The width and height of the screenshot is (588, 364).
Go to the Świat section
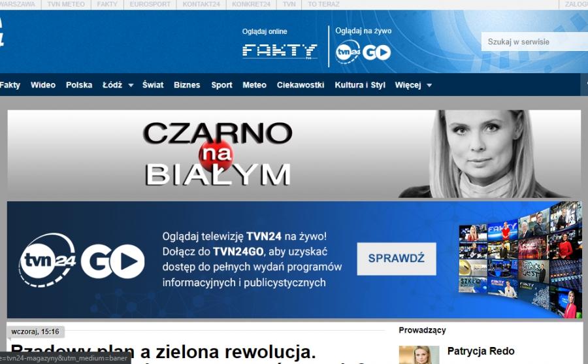tap(153, 85)
